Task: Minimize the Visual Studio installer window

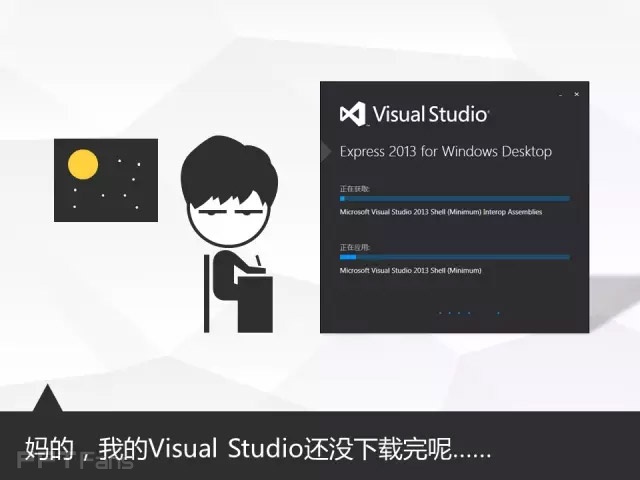Action: pos(562,94)
